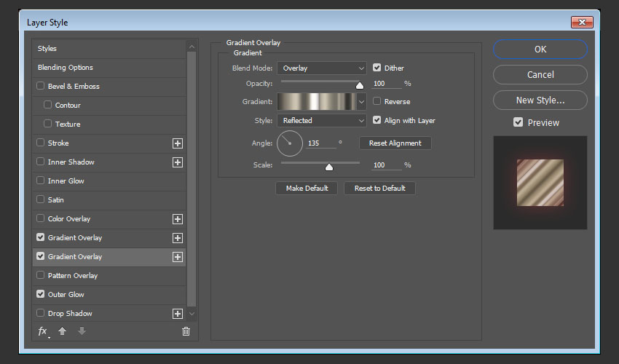Click the OK button
619x364 pixels.
pos(540,50)
